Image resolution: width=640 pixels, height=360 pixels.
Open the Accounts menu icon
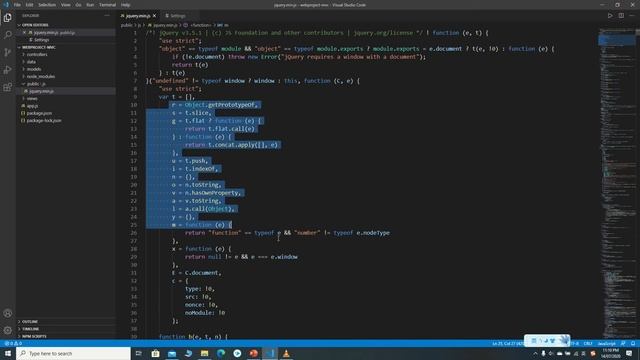[7, 313]
